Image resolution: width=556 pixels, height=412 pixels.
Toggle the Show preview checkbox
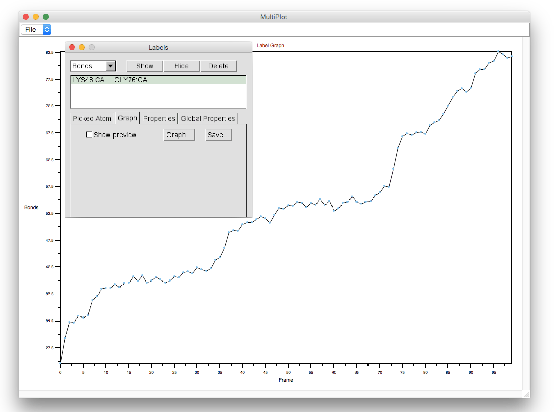click(x=89, y=135)
